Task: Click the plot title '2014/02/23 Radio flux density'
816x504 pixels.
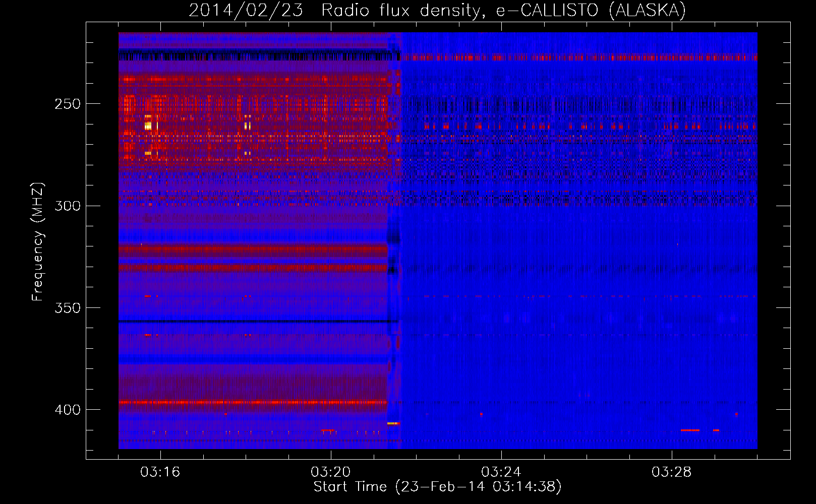Action: tap(437, 10)
